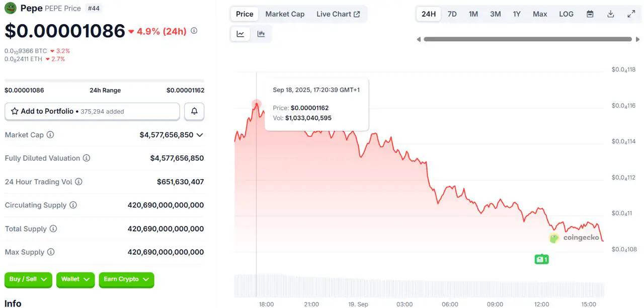Viewport: 644px width, 308px height.
Task: Download the chart data
Action: point(610,14)
